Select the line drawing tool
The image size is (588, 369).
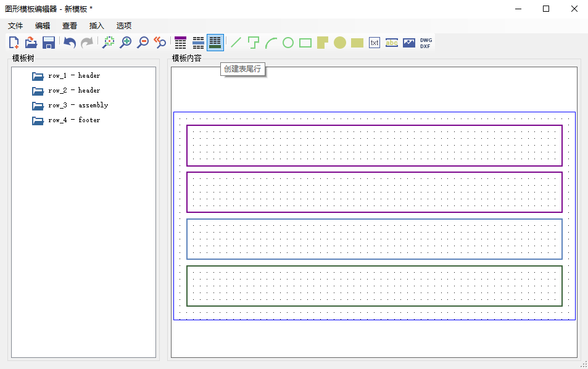236,43
